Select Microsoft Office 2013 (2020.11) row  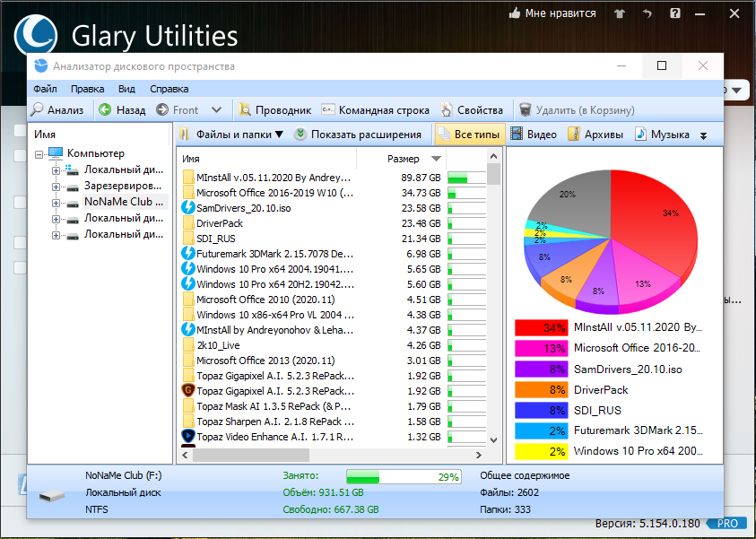pos(333,361)
